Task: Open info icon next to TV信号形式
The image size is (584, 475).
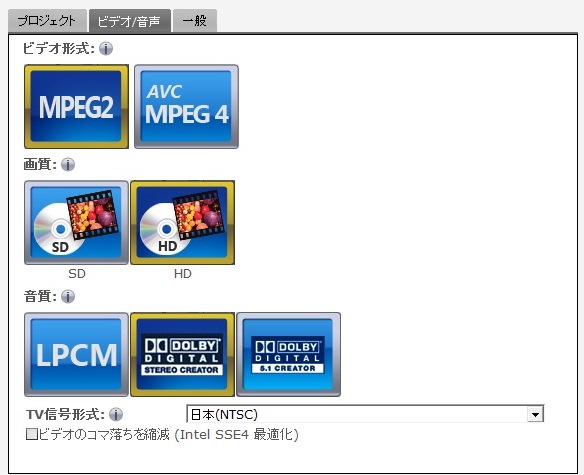Action: point(116,414)
